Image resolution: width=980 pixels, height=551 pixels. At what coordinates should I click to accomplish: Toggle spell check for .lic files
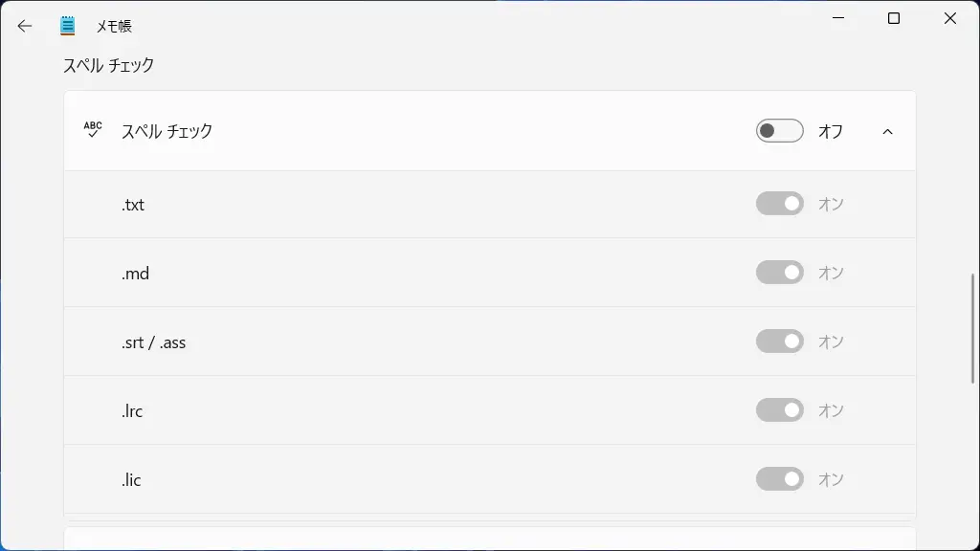[779, 479]
